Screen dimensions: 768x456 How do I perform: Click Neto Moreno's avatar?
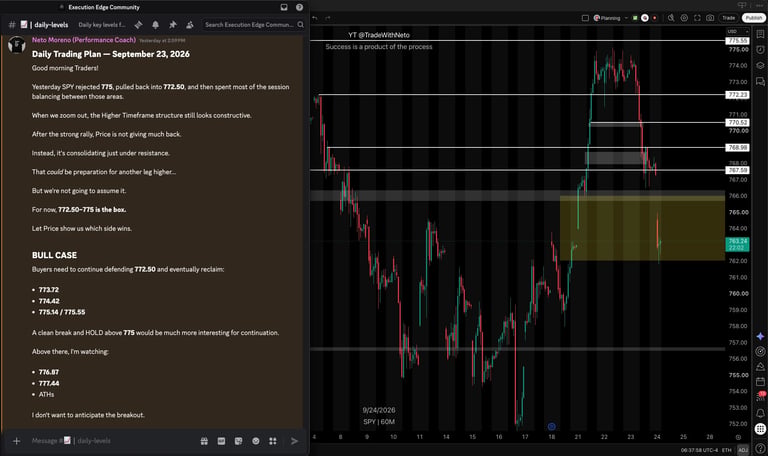pyautogui.click(x=17, y=45)
